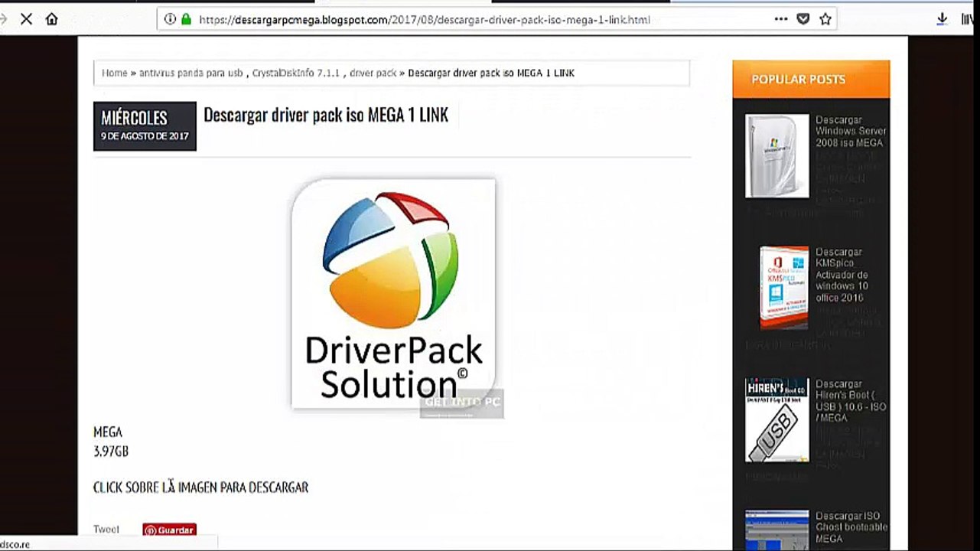This screenshot has width=980, height=551.
Task: Open ISO Ghost booteable thumbnail
Action: [777, 530]
